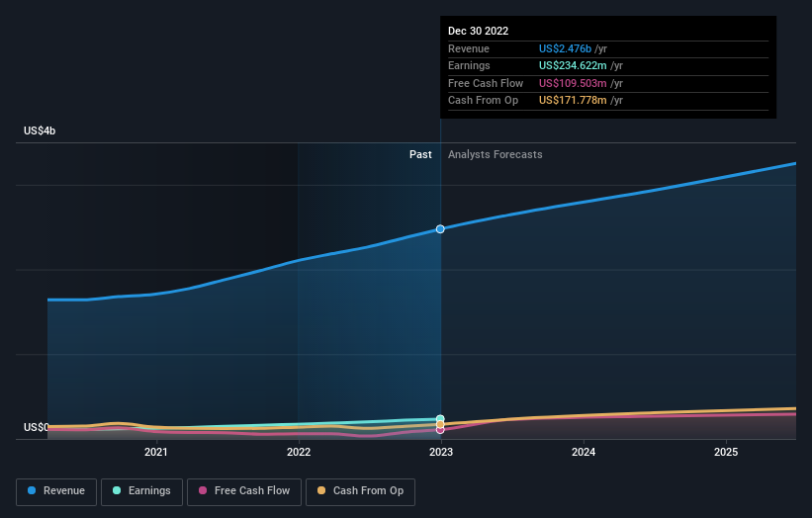Toggle the Earnings series legend button

pyautogui.click(x=141, y=491)
